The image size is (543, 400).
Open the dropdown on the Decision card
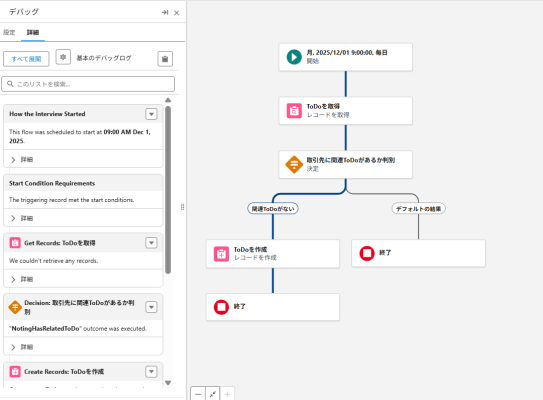tap(151, 307)
